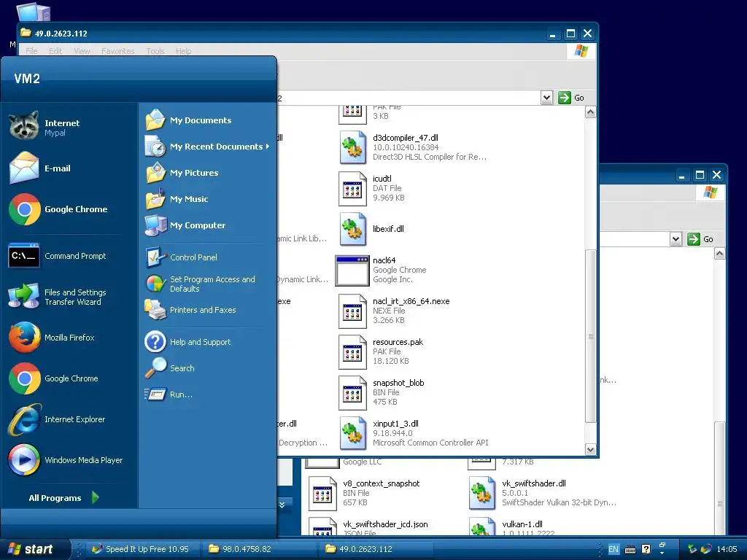747x560 pixels.
Task: Click scroll down arrow in front window
Action: 590,449
